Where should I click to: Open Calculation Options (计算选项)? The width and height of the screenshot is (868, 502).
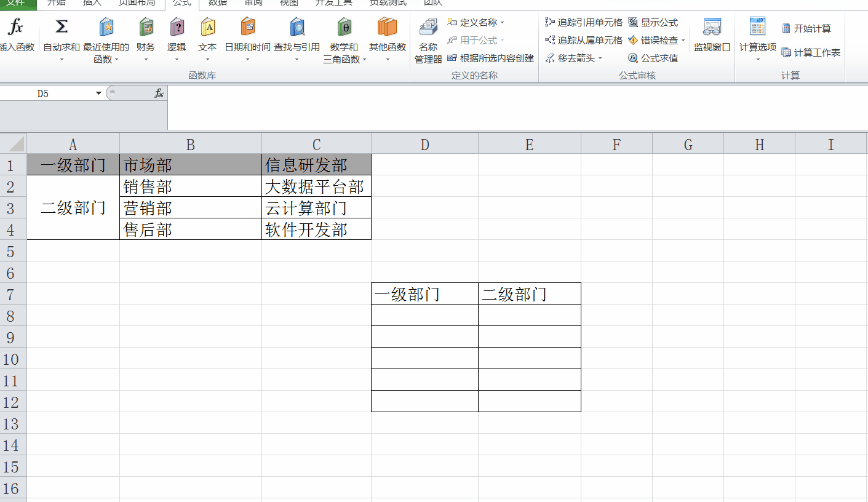758,41
